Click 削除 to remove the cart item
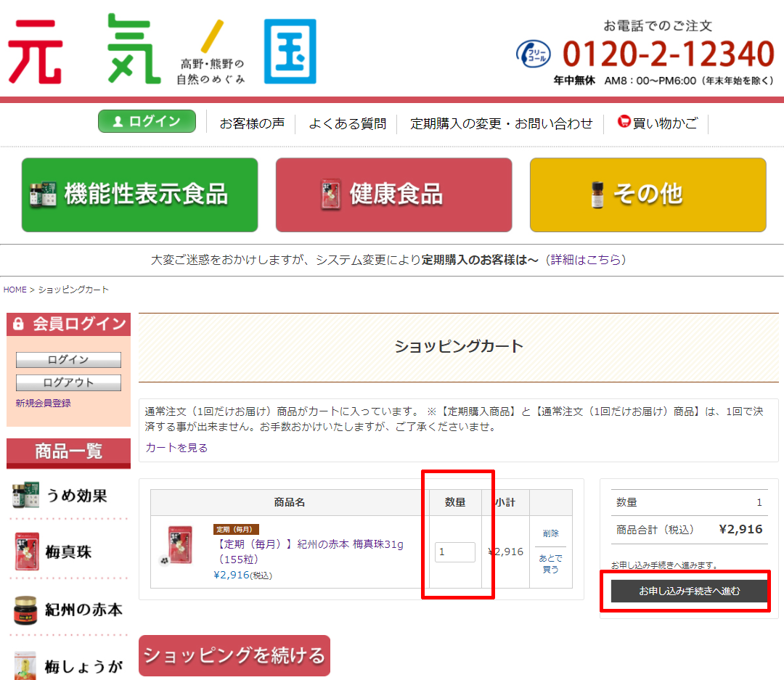This screenshot has width=784, height=680. (x=550, y=533)
